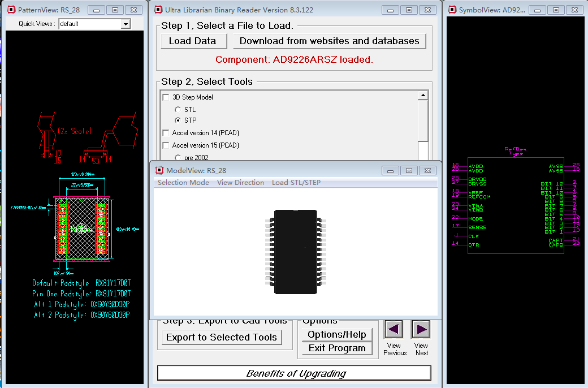Click the 'Component: AD9226ARSZ loaded.' status text
The image size is (588, 388).
pos(294,59)
